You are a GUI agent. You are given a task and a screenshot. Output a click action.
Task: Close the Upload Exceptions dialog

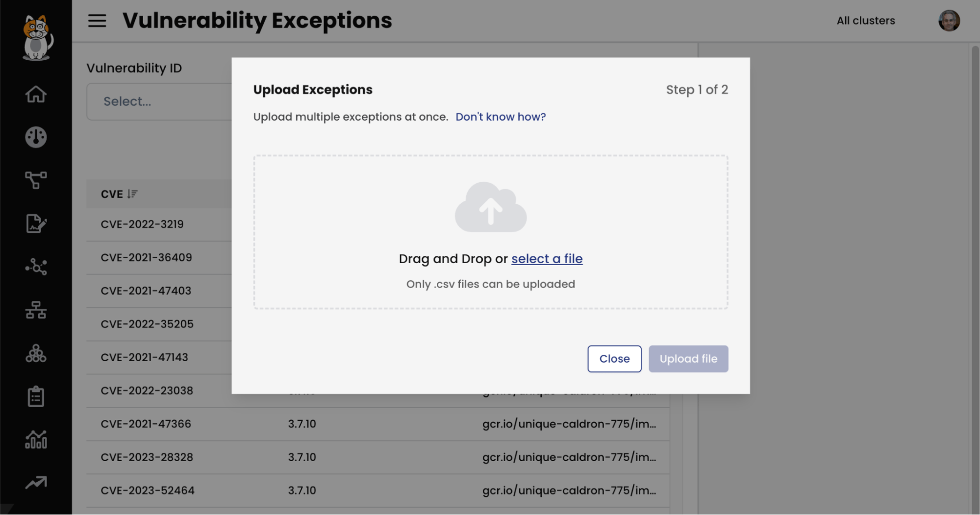click(614, 359)
